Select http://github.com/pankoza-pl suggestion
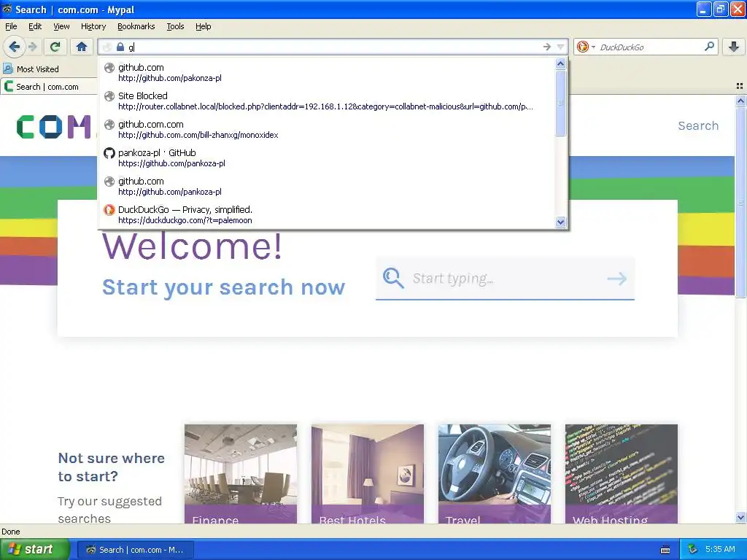The width and height of the screenshot is (747, 560). pyautogui.click(x=327, y=186)
